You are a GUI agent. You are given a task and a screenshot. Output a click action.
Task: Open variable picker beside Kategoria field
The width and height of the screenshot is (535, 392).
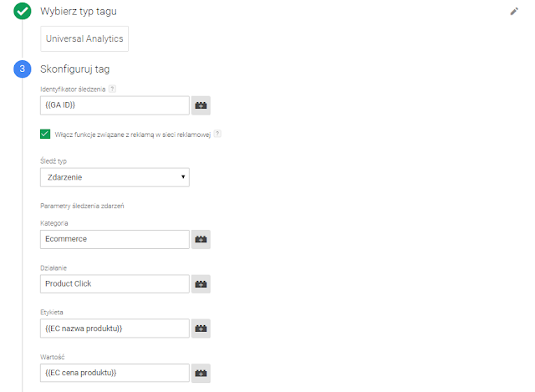pos(201,239)
